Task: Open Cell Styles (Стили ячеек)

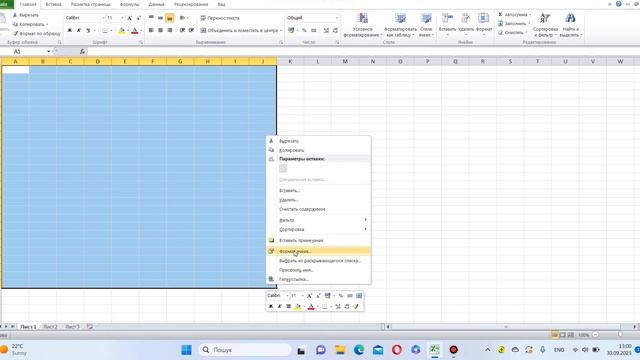Action: coord(426,25)
